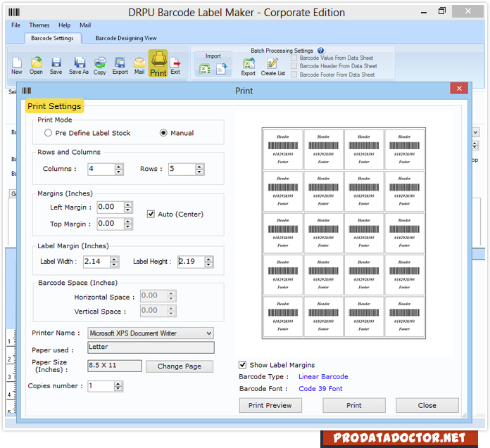490x448 pixels.
Task: Click the Left Margin value field
Action: click(x=111, y=207)
